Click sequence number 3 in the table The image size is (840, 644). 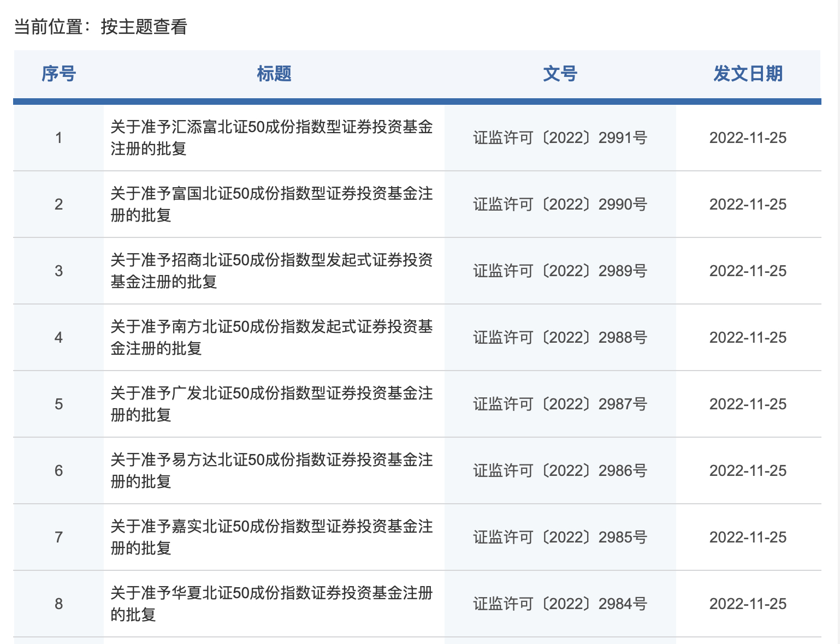point(58,271)
